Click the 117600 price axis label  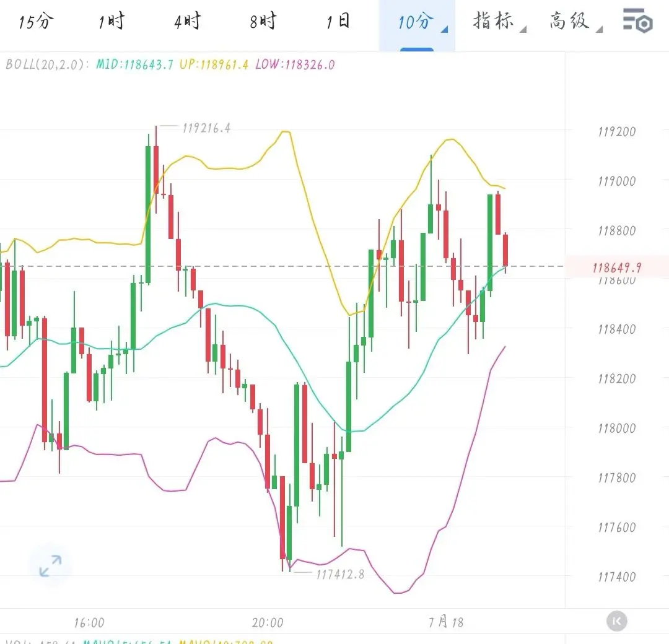click(617, 528)
